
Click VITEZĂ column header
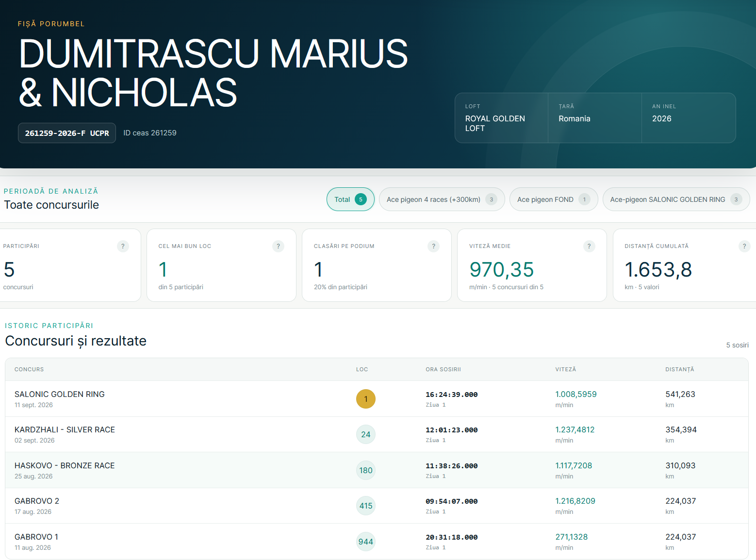[566, 369]
